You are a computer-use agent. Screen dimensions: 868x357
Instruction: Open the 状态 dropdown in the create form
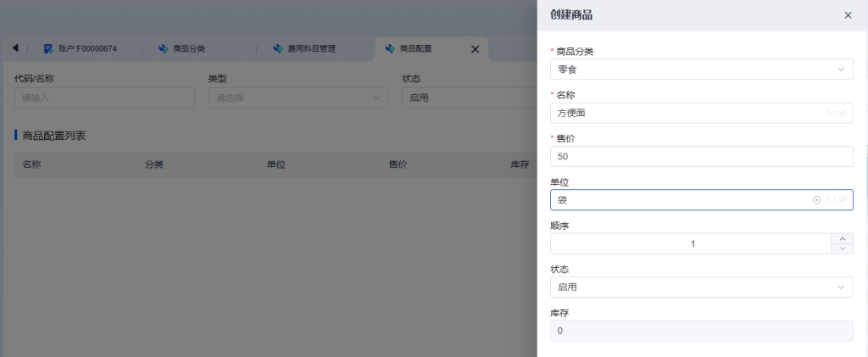(701, 287)
